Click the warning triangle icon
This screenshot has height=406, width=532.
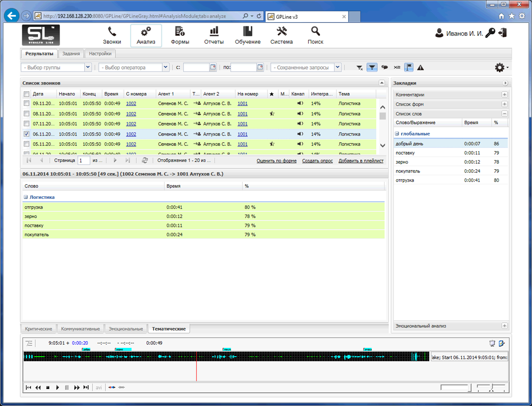pyautogui.click(x=420, y=67)
